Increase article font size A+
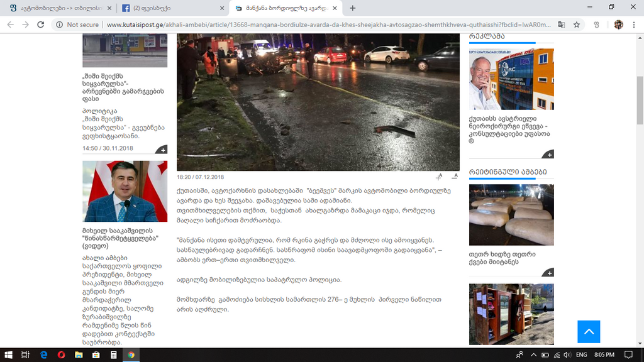The width and height of the screenshot is (644, 362). 439,177
